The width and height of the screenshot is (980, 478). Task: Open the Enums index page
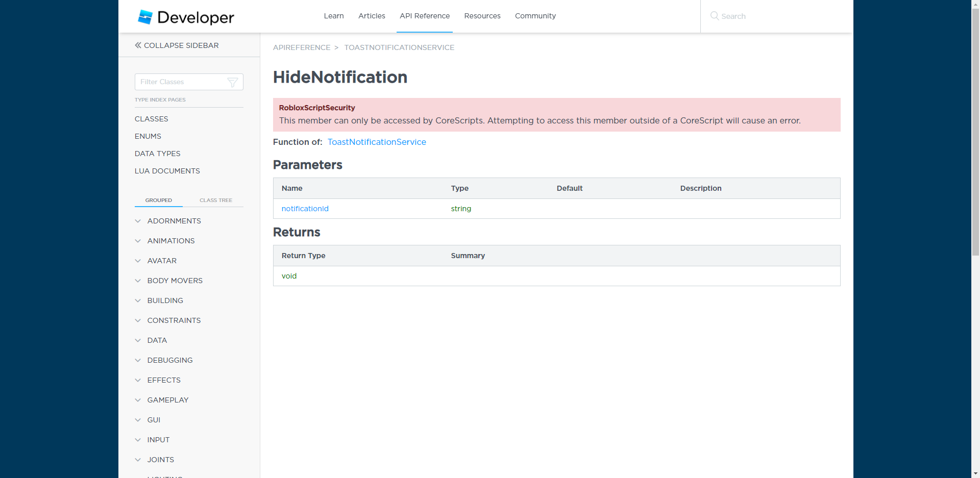tap(148, 136)
